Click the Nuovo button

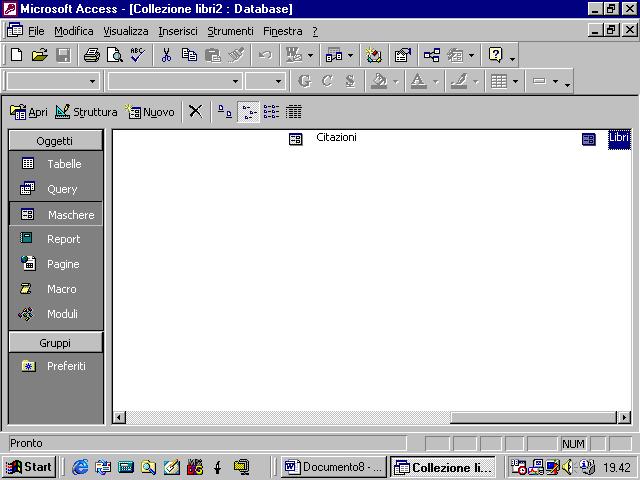point(150,111)
